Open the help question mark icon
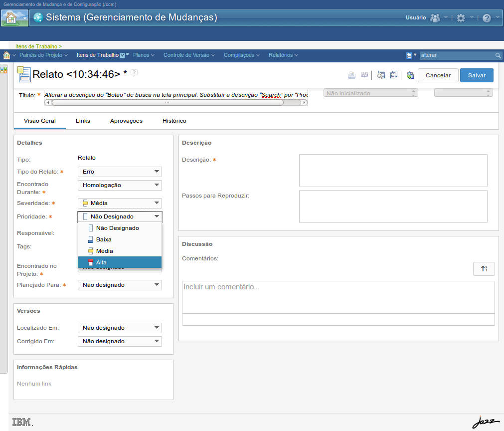Image resolution: width=504 pixels, height=431 pixels. (487, 18)
